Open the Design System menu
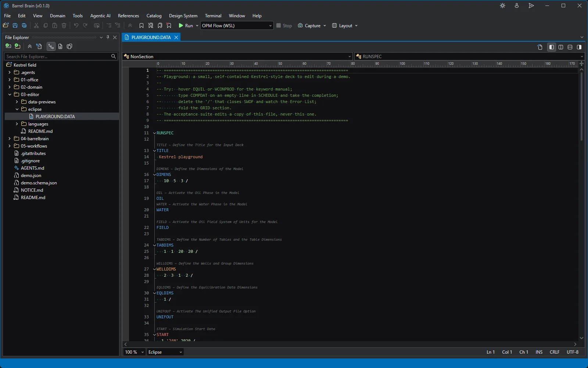Image resolution: width=588 pixels, height=368 pixels. click(x=183, y=16)
